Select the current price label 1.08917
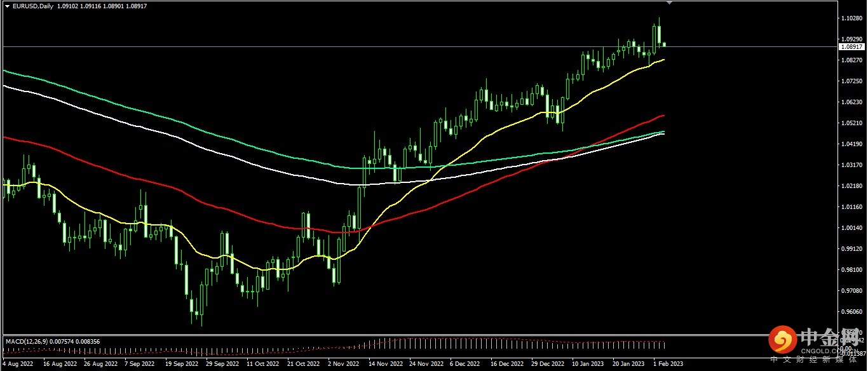This screenshot has height=371, width=868. tap(851, 47)
